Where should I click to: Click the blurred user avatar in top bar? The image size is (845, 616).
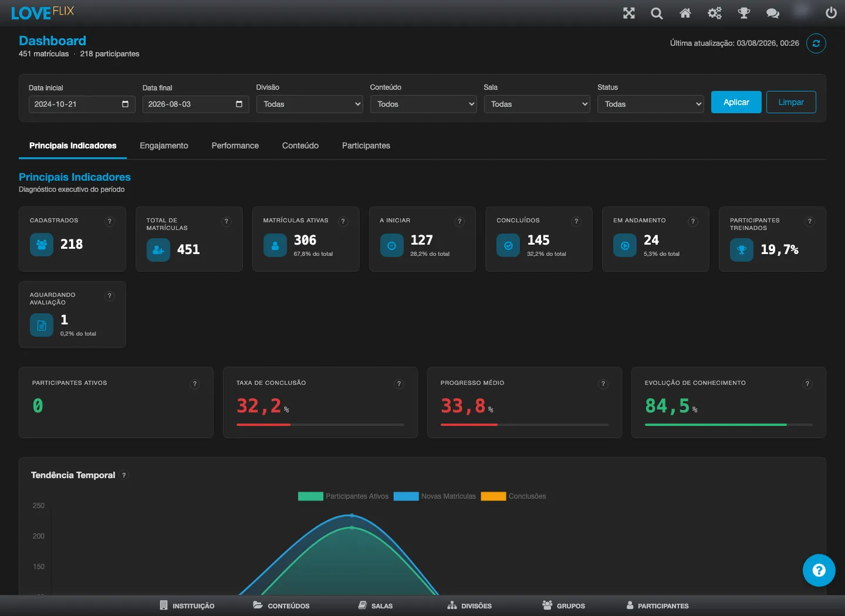tap(802, 11)
